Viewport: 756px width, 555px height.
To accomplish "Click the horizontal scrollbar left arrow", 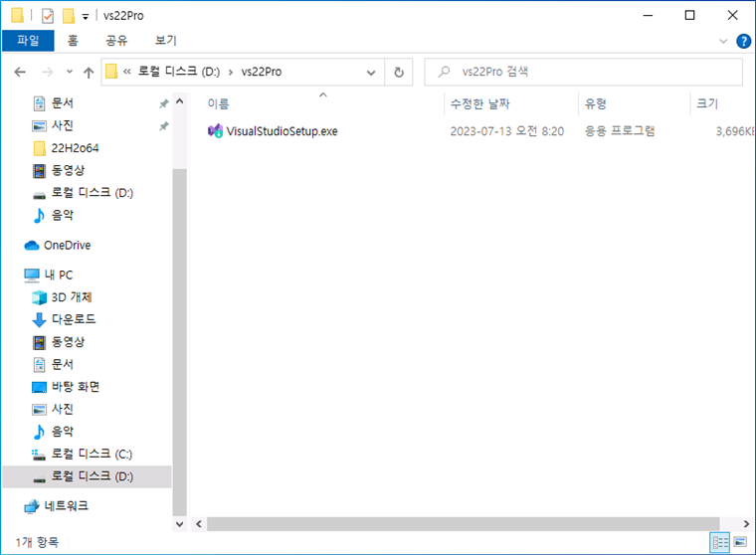I will pos(199,524).
